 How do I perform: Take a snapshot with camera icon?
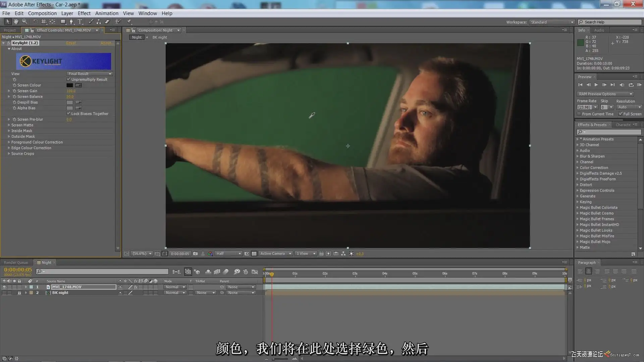(x=195, y=254)
